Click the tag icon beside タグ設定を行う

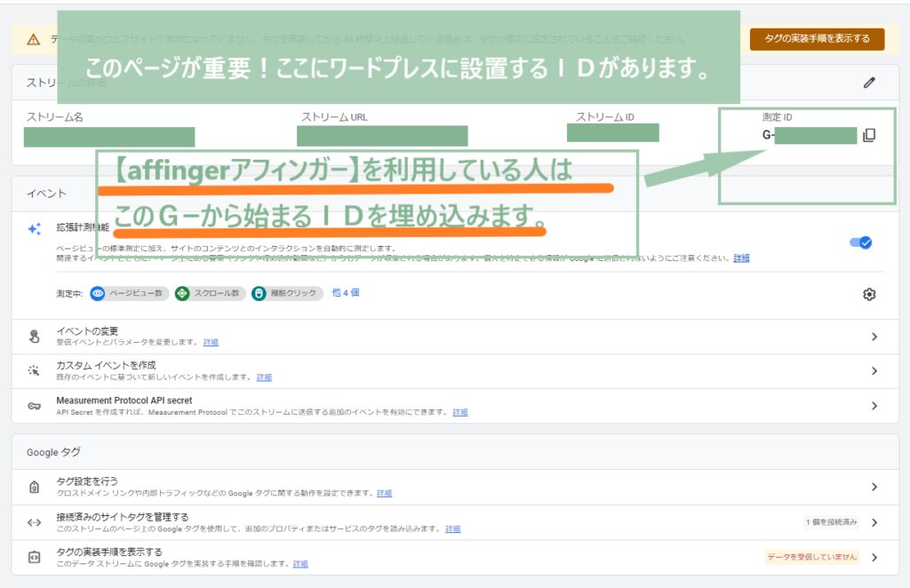35,487
